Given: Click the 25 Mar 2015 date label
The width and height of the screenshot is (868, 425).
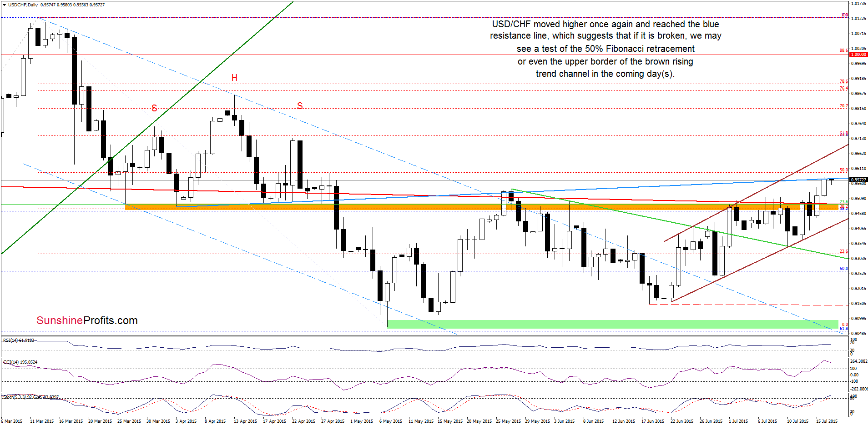Looking at the screenshot, I should tap(129, 421).
